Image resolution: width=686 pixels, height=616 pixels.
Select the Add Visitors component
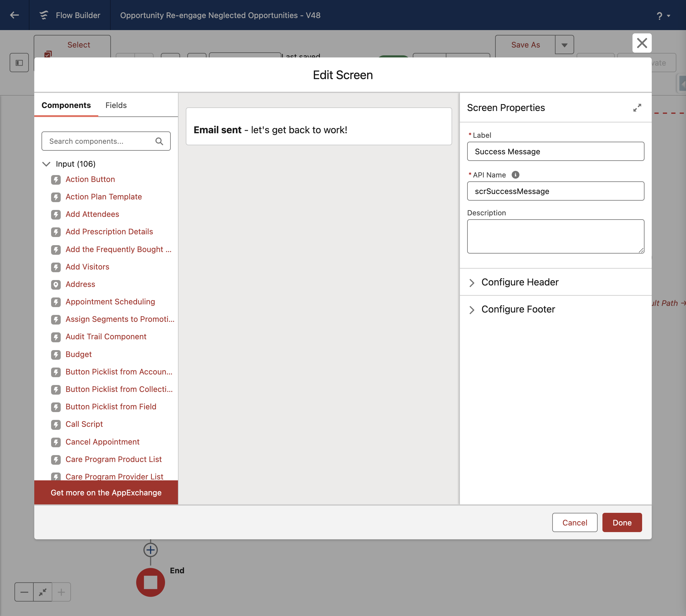coord(87,267)
